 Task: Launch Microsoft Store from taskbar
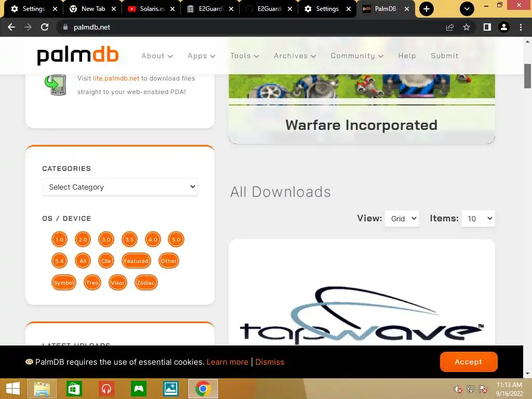tap(74, 389)
